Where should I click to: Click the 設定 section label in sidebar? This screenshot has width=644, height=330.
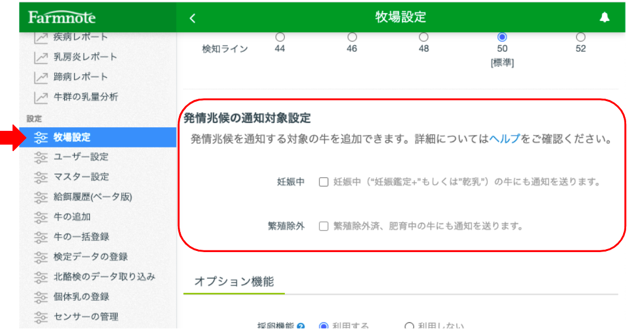34,118
